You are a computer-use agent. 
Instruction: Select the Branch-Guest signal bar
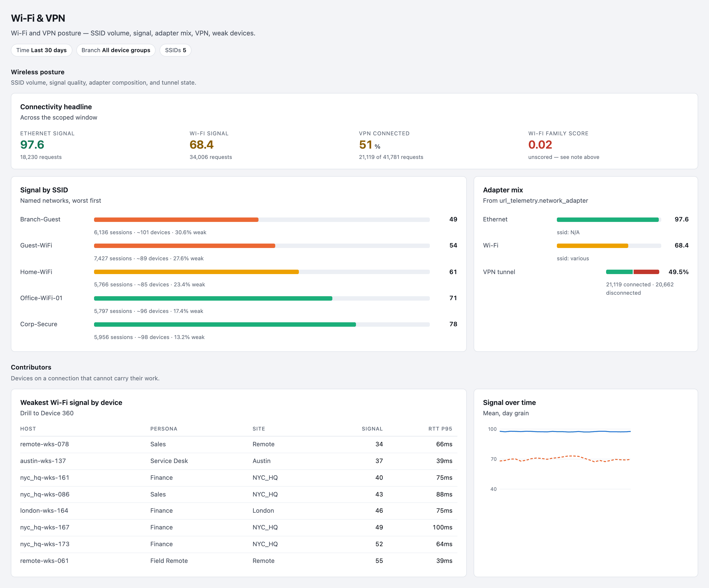[x=262, y=220]
